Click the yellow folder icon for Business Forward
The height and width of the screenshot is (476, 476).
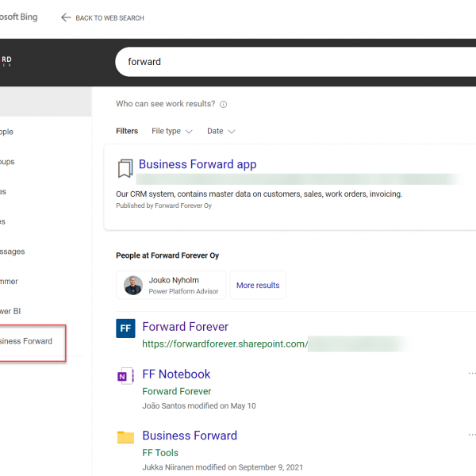click(x=125, y=437)
